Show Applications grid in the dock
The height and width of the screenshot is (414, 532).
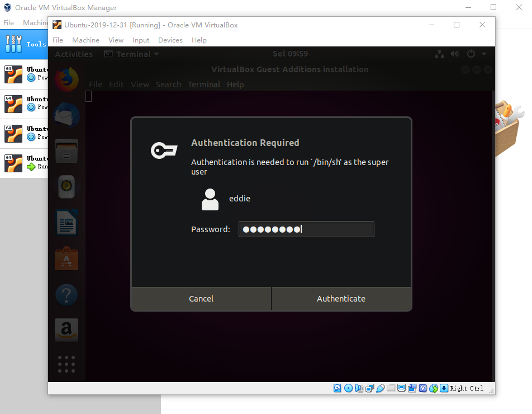click(66, 364)
